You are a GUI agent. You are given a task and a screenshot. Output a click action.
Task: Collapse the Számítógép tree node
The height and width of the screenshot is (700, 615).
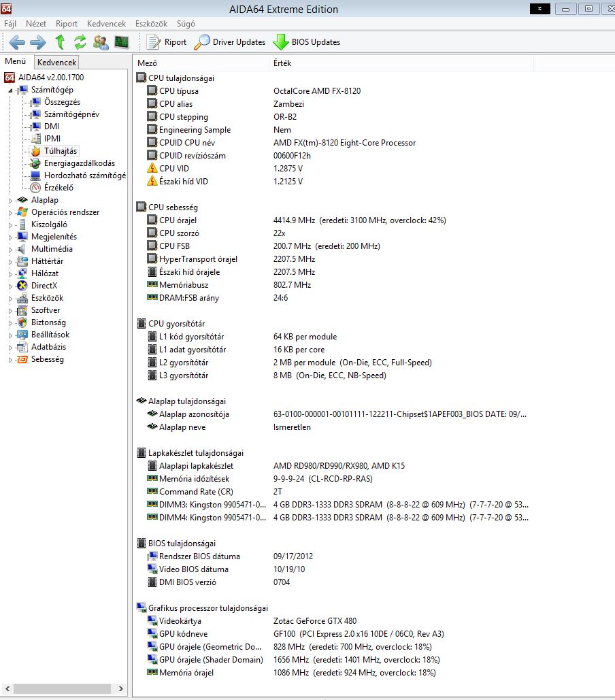(11, 90)
